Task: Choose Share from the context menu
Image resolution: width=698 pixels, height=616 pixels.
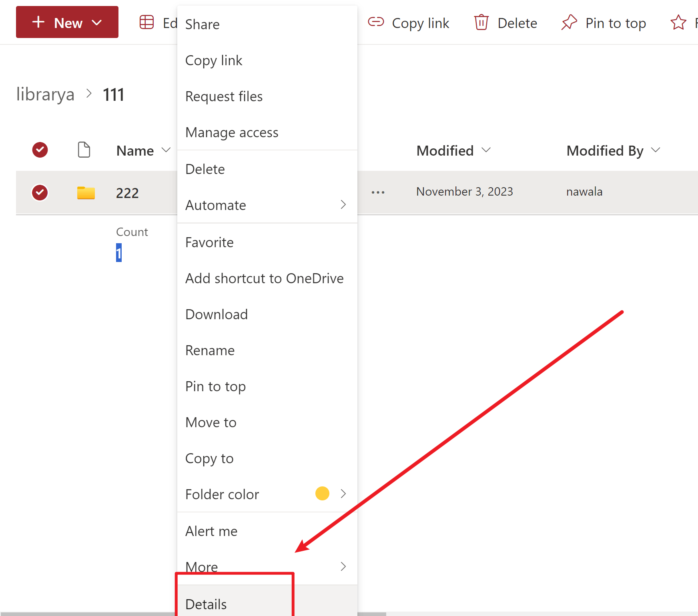Action: 267,24
